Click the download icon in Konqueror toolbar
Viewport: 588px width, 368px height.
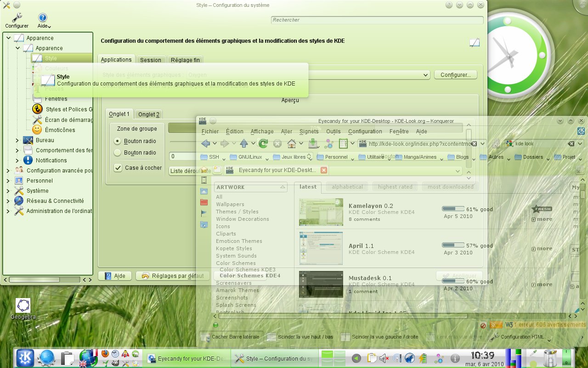click(x=314, y=144)
